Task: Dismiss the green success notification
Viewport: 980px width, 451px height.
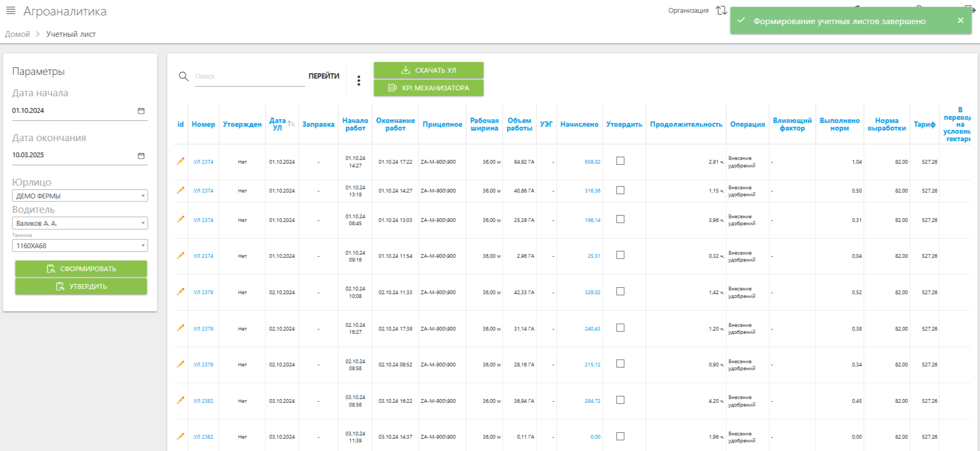Action: (x=960, y=20)
